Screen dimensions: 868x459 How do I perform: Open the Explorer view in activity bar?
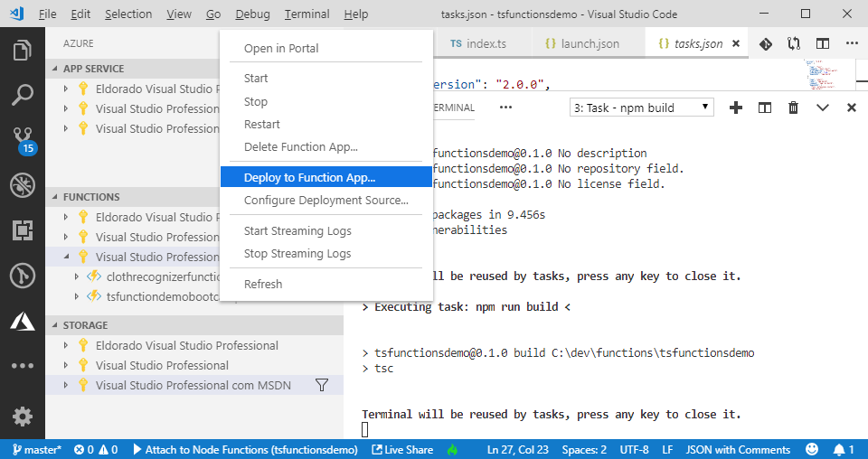pos(22,51)
